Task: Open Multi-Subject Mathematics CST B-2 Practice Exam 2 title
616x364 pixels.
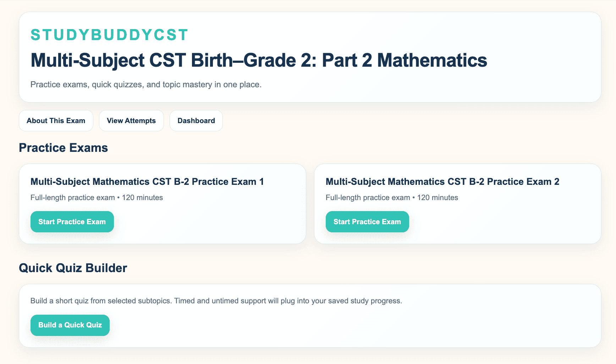Action: (442, 181)
